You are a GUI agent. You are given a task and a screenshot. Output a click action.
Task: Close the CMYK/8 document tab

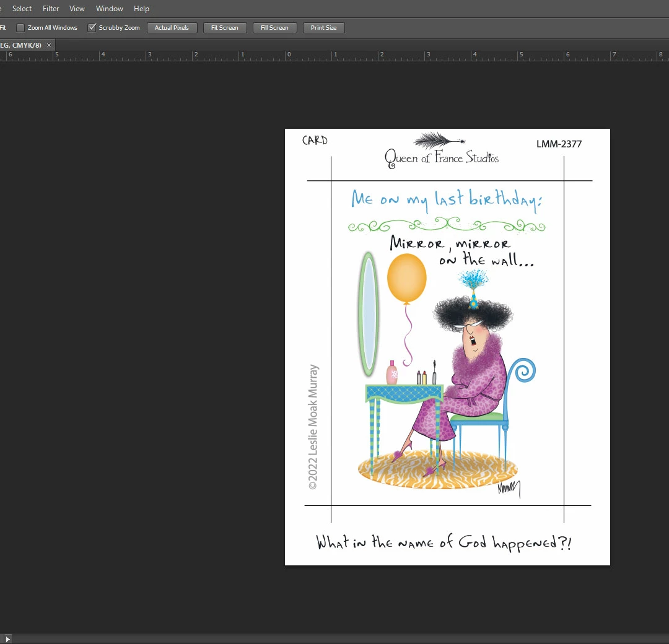click(x=49, y=45)
